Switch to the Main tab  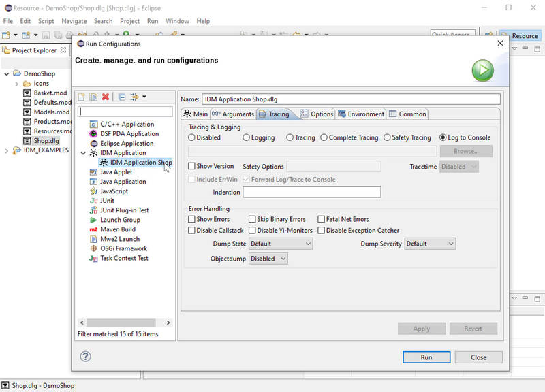click(x=196, y=114)
